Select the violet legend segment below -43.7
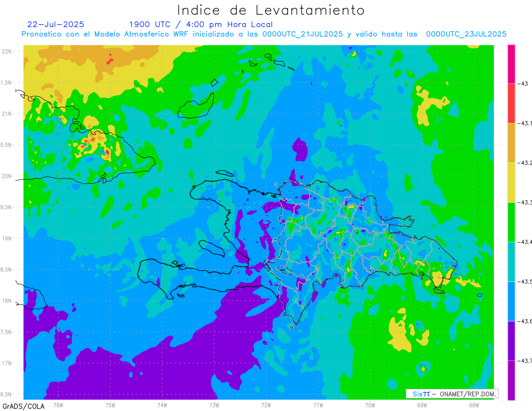Screen dimensions: 532x411 tap(511, 380)
